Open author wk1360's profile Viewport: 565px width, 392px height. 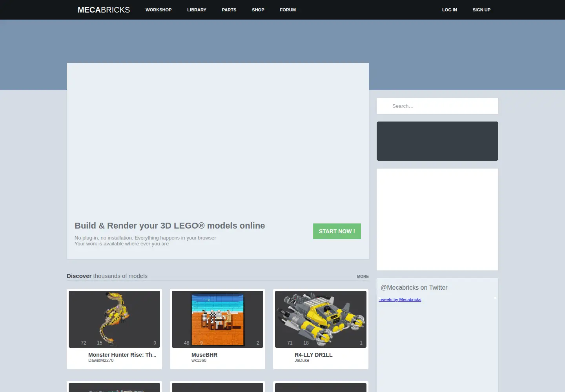(x=199, y=360)
